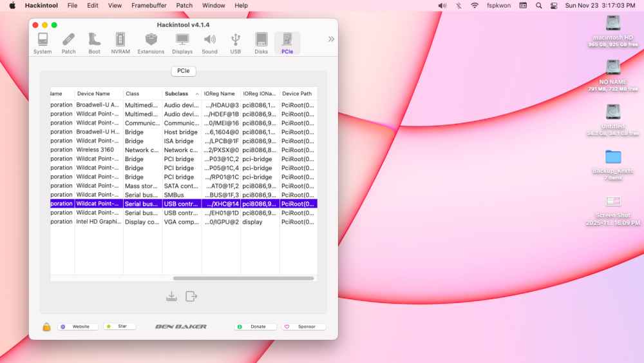Sort by Device Path column header
644x363 pixels.
point(298,93)
